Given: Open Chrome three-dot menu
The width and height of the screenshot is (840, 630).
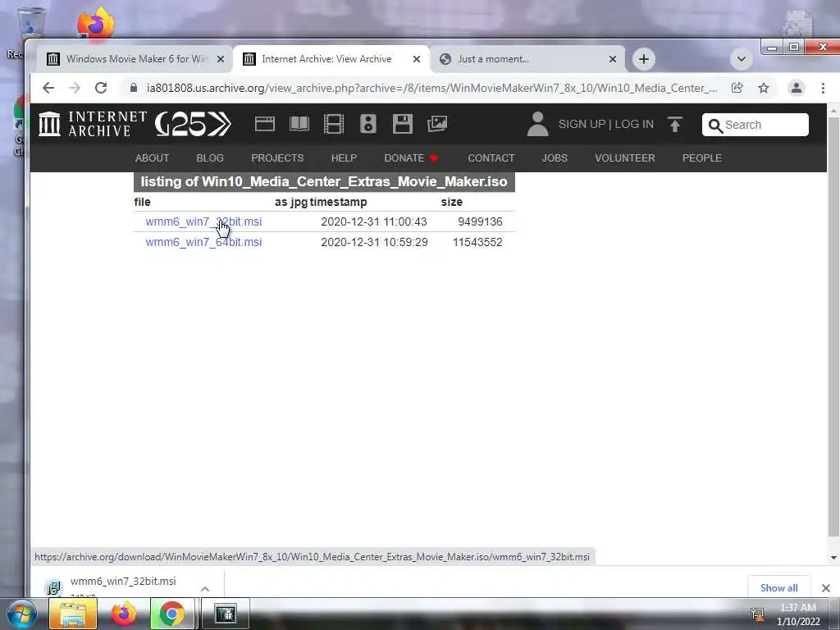Looking at the screenshot, I should point(823,88).
